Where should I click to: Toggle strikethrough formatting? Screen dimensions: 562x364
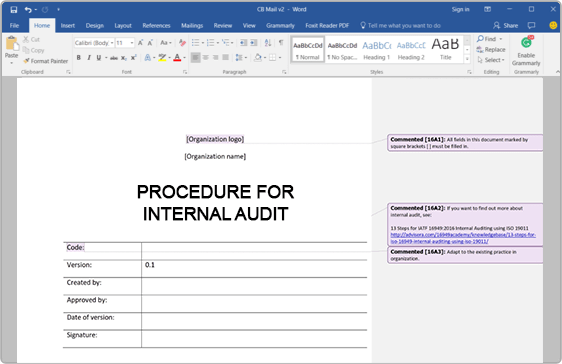tap(114, 58)
